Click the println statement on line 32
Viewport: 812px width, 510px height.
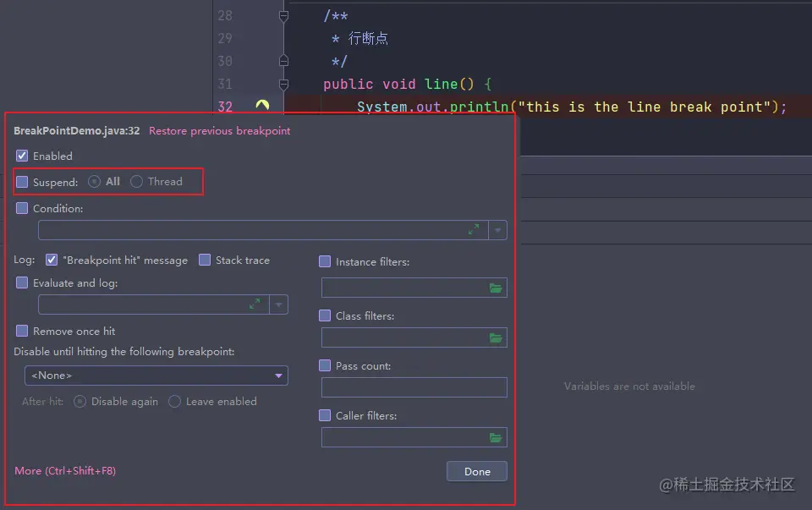click(572, 107)
